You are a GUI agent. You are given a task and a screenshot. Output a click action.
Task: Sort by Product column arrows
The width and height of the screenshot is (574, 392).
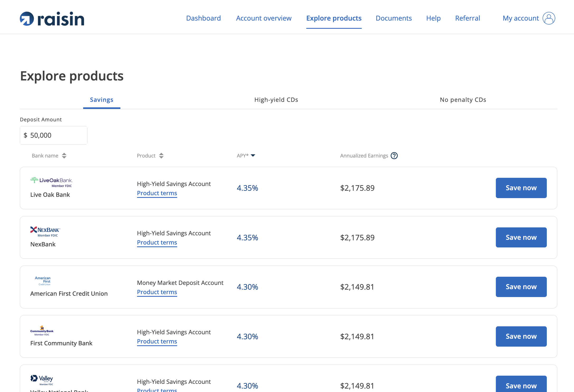(161, 156)
